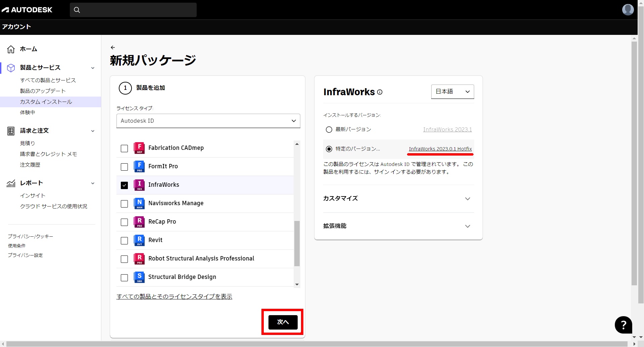
Task: Select カスタム インストール in sidebar
Action: pos(46,102)
